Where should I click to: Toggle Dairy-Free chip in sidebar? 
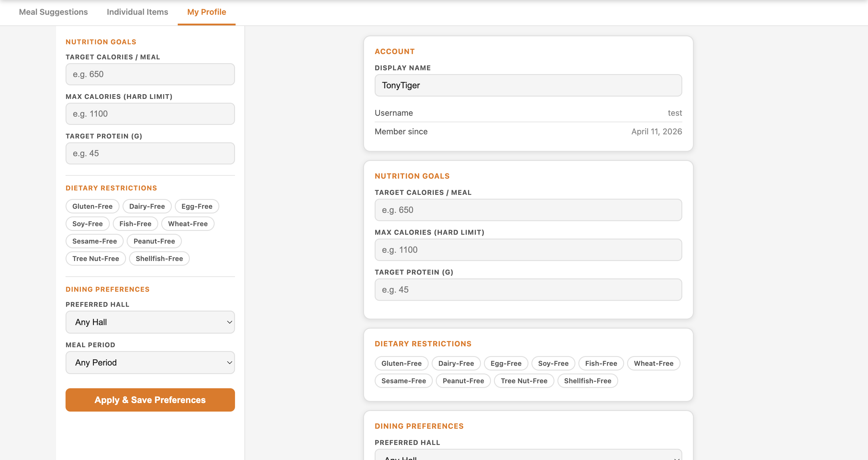(147, 206)
